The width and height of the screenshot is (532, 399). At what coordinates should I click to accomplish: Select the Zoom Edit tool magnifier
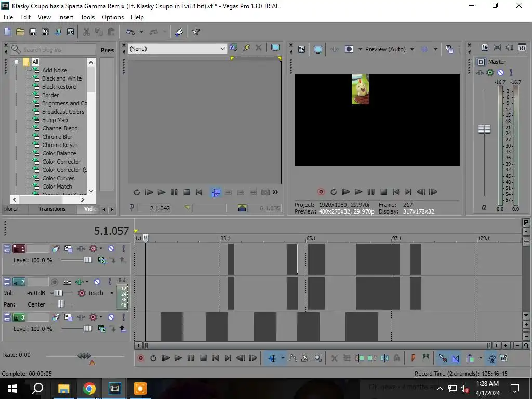317,358
